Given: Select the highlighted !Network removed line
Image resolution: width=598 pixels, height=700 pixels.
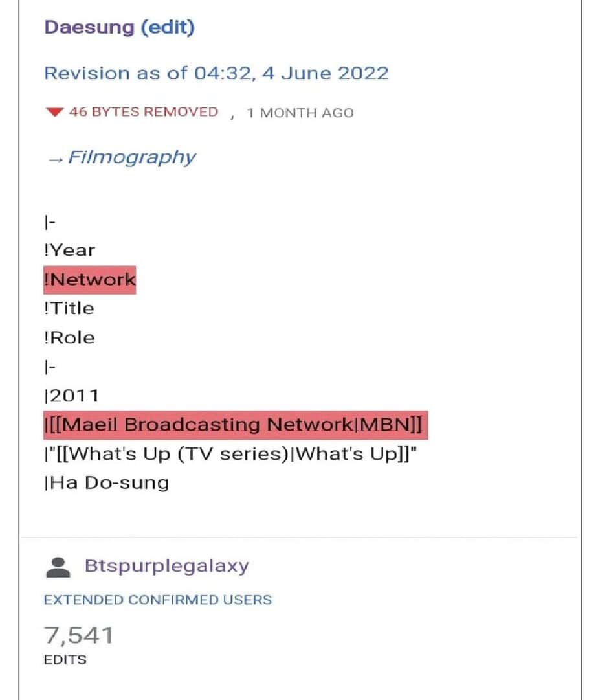Looking at the screenshot, I should (90, 280).
